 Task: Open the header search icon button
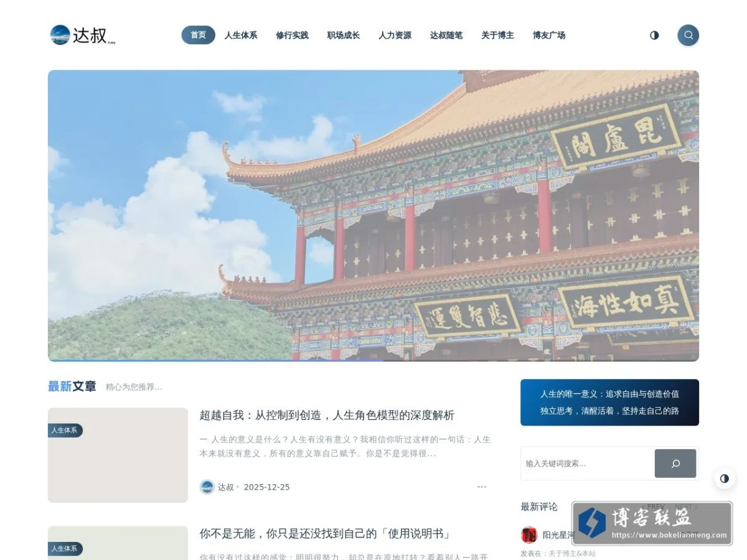688,35
